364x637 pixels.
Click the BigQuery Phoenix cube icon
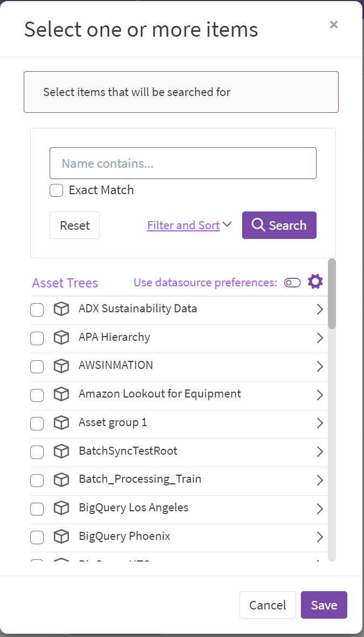pos(61,537)
